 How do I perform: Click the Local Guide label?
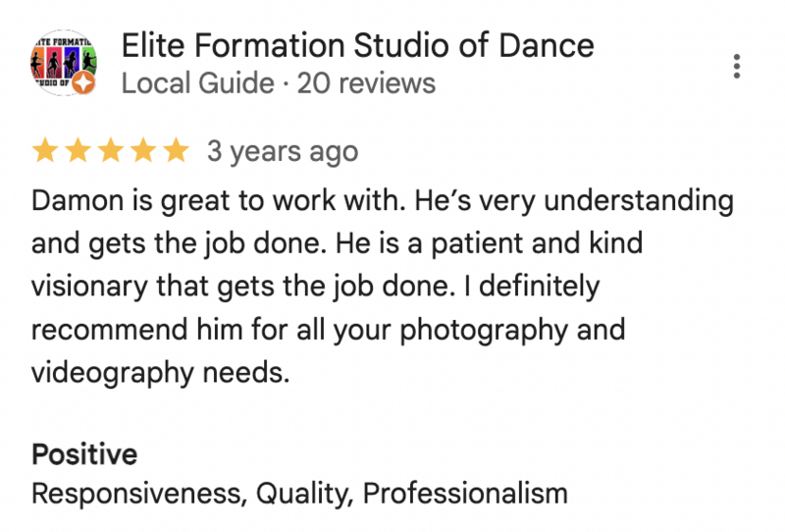click(x=198, y=83)
